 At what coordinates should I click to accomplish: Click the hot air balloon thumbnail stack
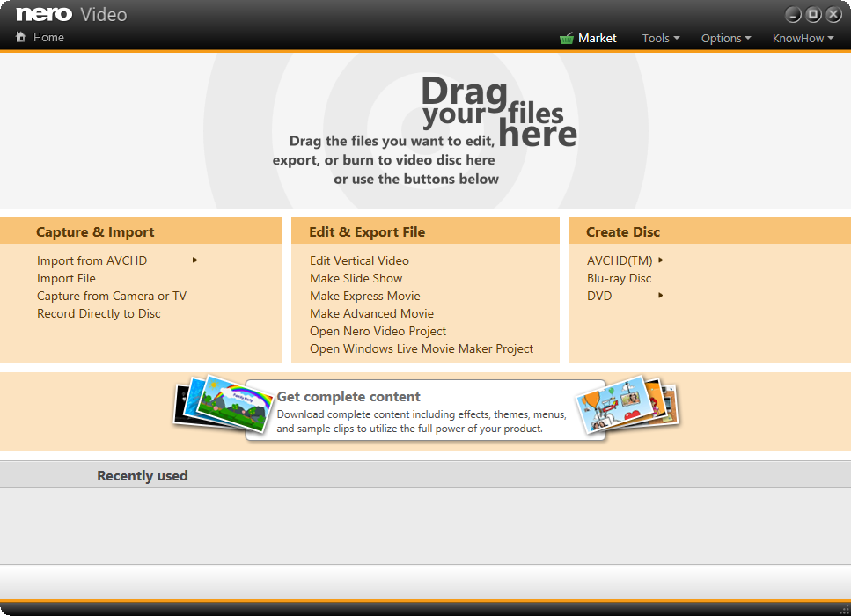point(627,406)
